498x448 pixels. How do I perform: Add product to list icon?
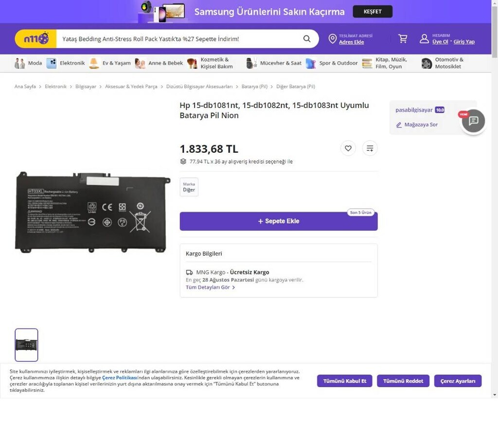pos(370,148)
